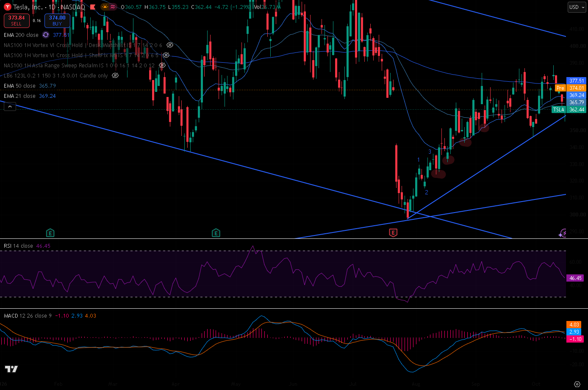Click the TradingView logo

(12, 369)
